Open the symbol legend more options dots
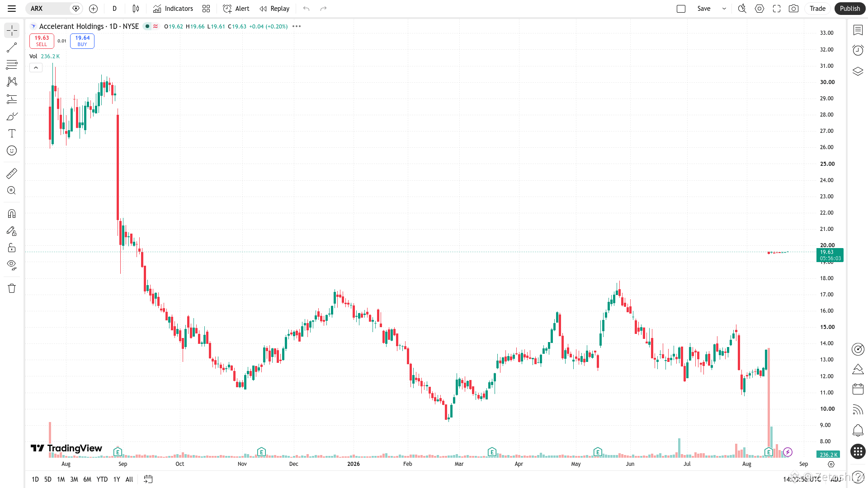The width and height of the screenshot is (868, 488). [297, 26]
